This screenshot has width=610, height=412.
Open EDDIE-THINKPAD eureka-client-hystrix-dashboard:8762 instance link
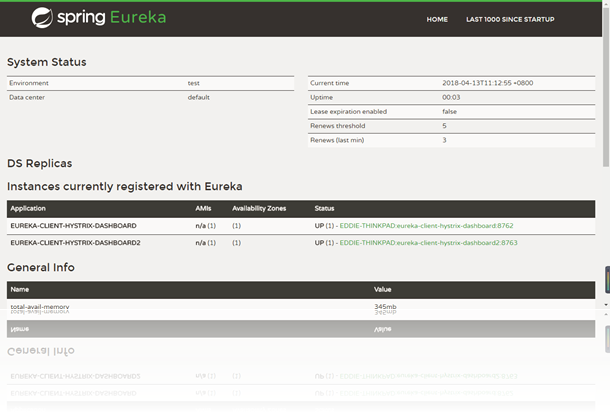point(426,226)
